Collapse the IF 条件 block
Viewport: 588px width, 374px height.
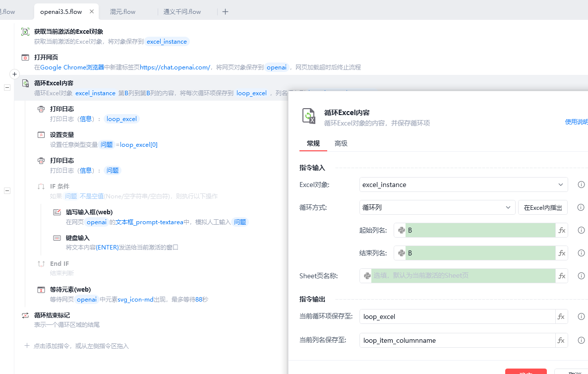[x=7, y=190]
